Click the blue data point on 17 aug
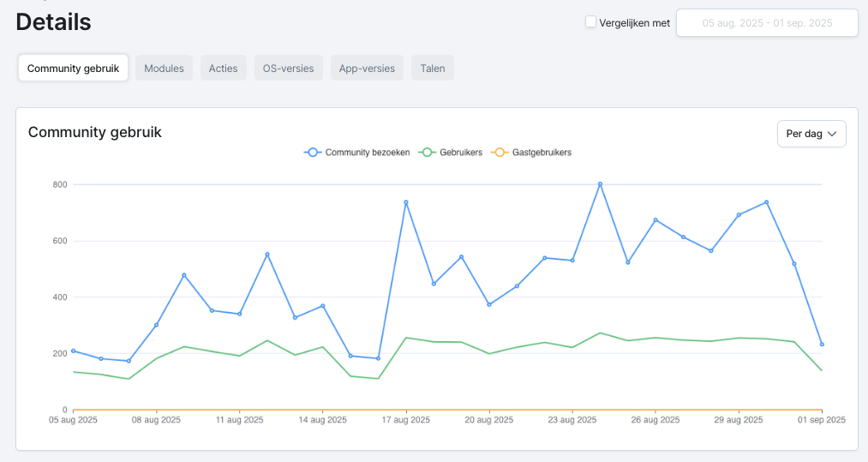Image resolution: width=868 pixels, height=462 pixels. [406, 202]
